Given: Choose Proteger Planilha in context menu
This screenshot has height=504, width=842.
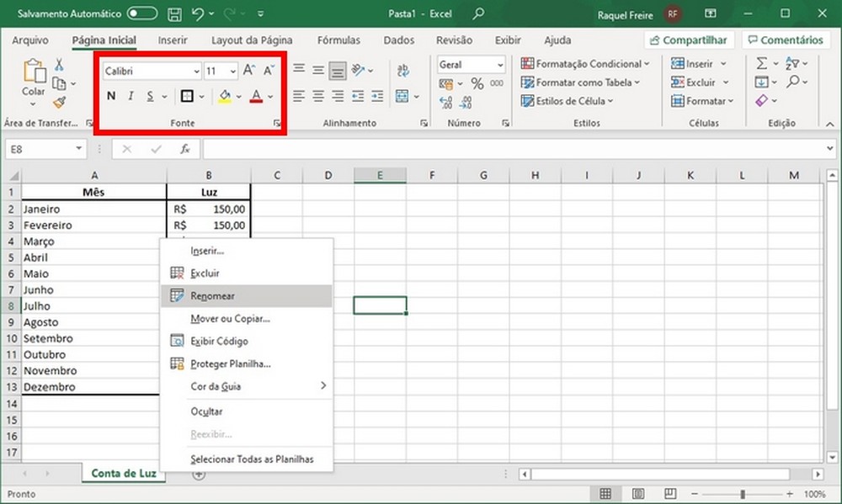Looking at the screenshot, I should 247,364.
